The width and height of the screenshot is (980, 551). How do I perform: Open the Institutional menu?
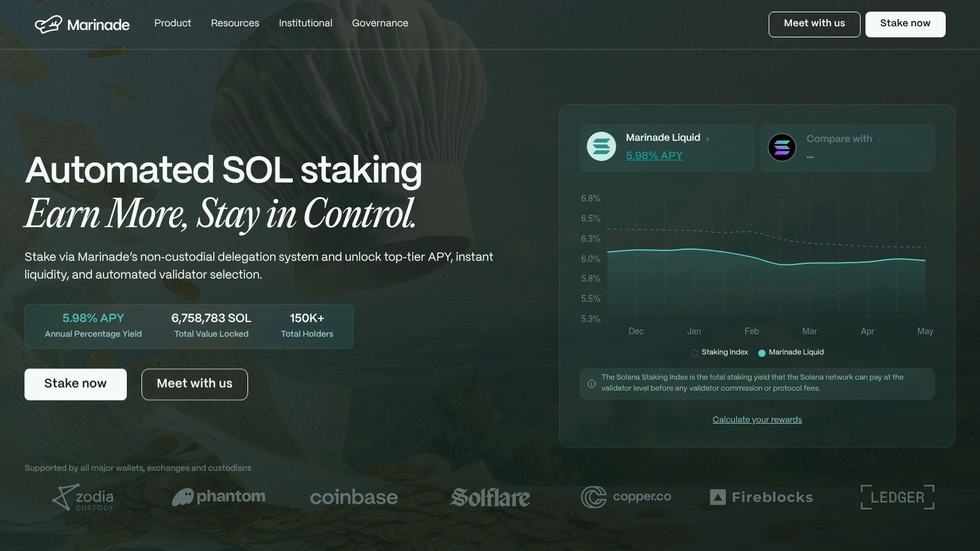pyautogui.click(x=306, y=23)
